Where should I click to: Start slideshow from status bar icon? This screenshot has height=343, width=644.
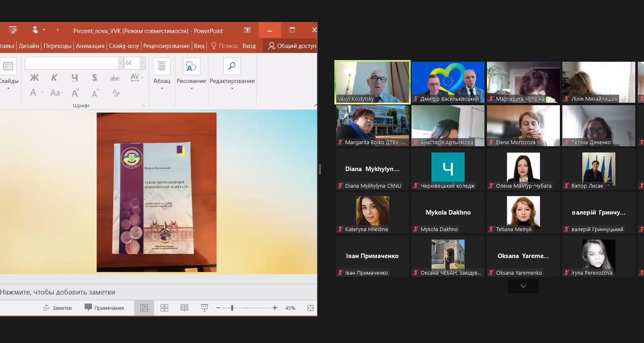coord(204,308)
